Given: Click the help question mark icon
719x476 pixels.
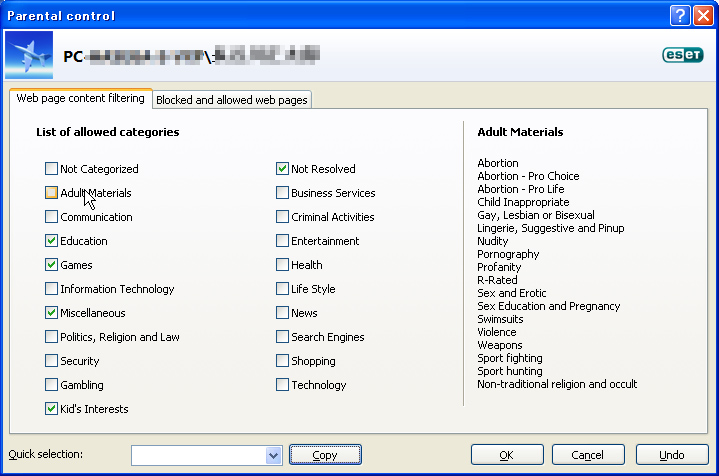Looking at the screenshot, I should tap(680, 16).
